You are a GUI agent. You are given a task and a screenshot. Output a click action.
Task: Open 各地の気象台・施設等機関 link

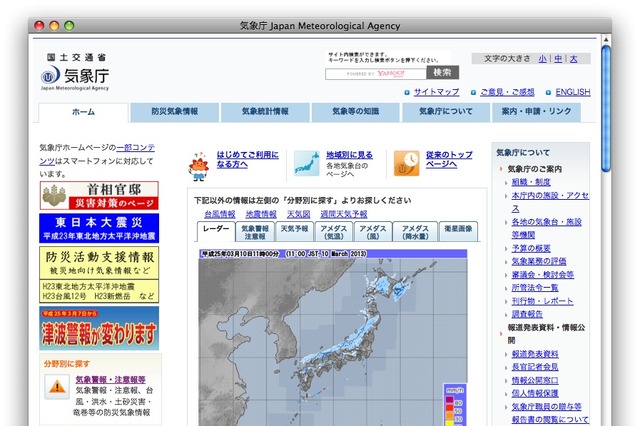(547, 228)
